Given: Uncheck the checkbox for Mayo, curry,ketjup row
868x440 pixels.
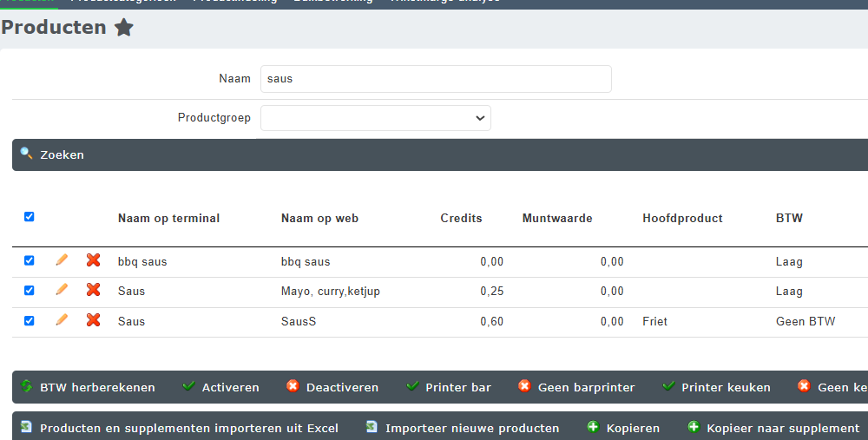Looking at the screenshot, I should [30, 291].
